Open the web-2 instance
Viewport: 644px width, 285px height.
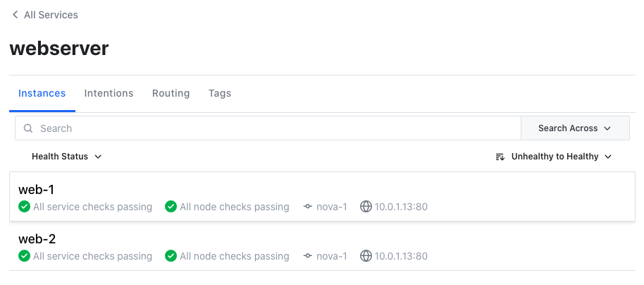tap(37, 238)
